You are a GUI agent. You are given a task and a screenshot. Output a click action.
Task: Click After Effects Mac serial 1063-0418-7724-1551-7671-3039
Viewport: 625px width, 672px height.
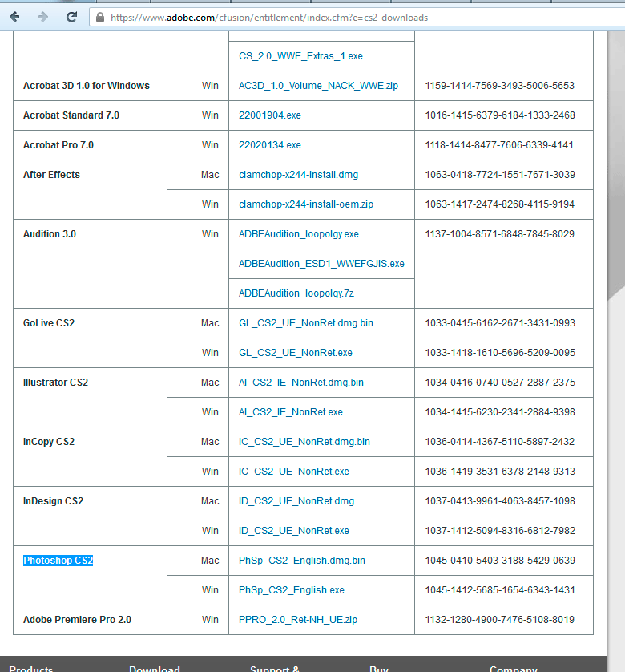(500, 175)
